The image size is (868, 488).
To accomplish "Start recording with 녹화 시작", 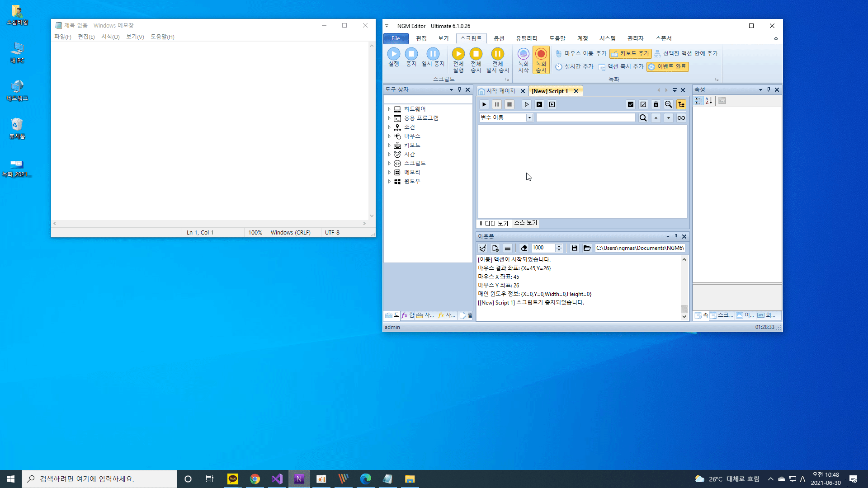I will (523, 61).
